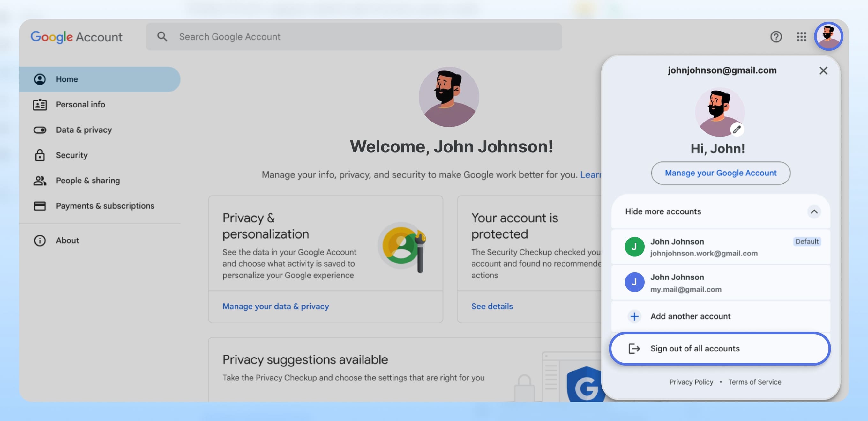Viewport: 868px width, 421px height.
Task: Open See details under account protection
Action: click(492, 306)
